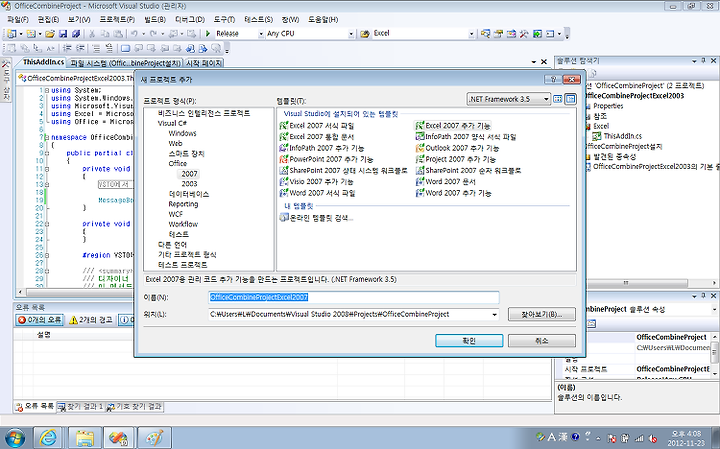
Task: Click the Open File folder icon
Action: tap(50, 34)
